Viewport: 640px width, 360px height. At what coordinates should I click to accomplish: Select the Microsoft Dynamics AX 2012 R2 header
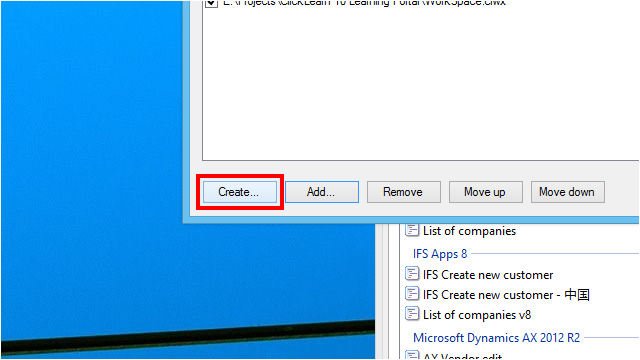496,338
